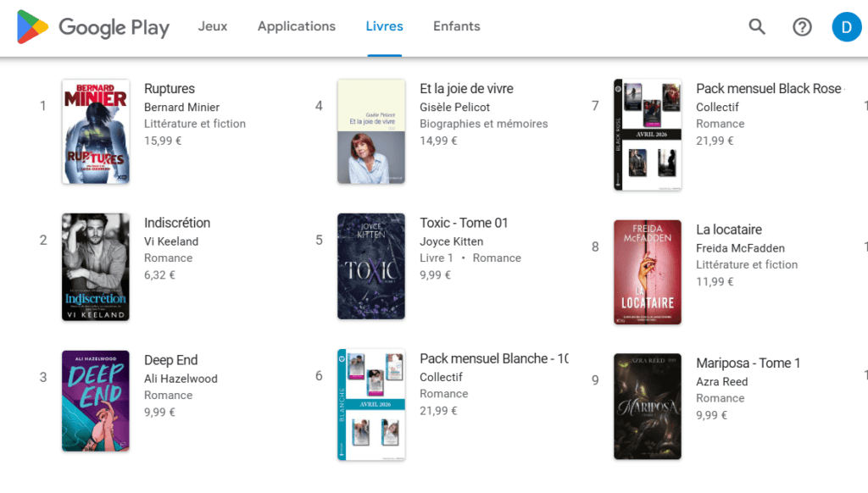Screen dimensions: 868x493
Task: Open La locataire by Freida McFadden cover
Action: click(x=647, y=273)
